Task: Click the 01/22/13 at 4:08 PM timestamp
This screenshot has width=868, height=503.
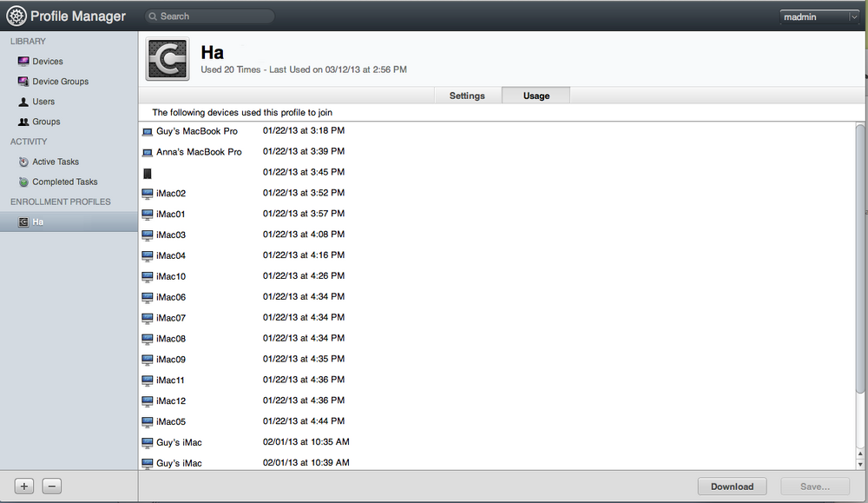Action: 303,235
